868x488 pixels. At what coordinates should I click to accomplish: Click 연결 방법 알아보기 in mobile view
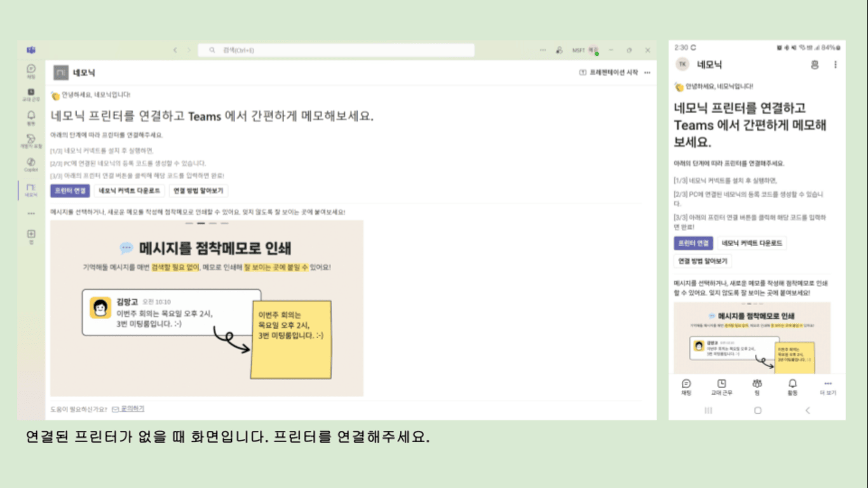pos(703,261)
